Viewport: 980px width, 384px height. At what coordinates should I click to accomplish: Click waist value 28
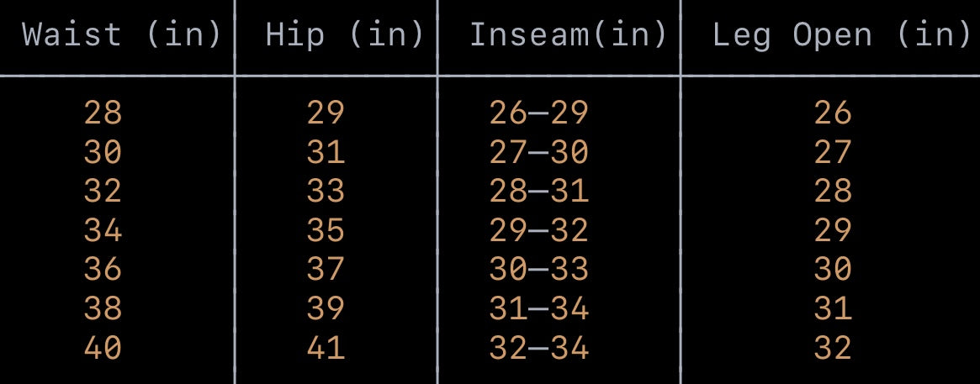103,113
